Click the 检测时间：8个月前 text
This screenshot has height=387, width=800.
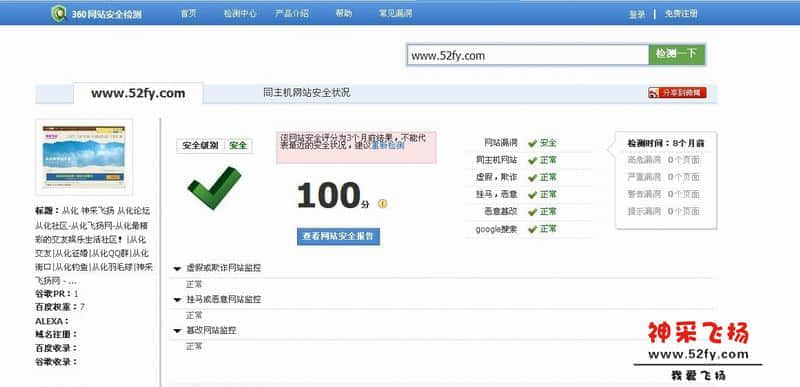(666, 144)
